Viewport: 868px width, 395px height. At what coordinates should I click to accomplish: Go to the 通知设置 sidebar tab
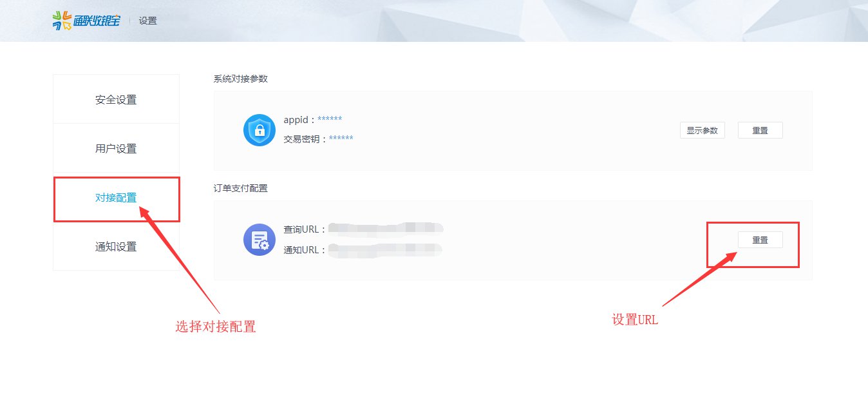click(116, 246)
